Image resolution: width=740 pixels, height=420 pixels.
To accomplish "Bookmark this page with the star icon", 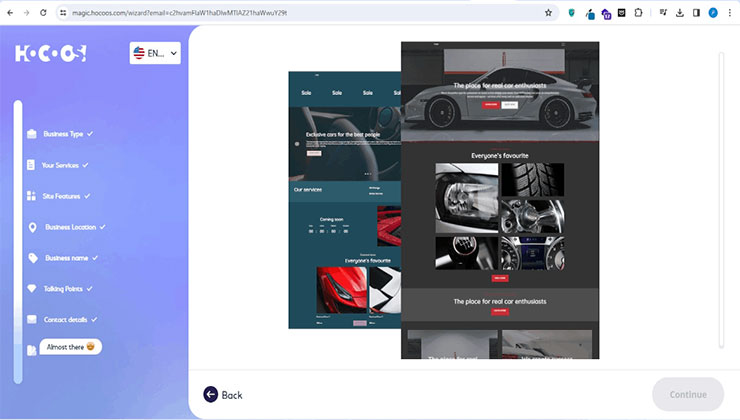I will click(x=548, y=13).
